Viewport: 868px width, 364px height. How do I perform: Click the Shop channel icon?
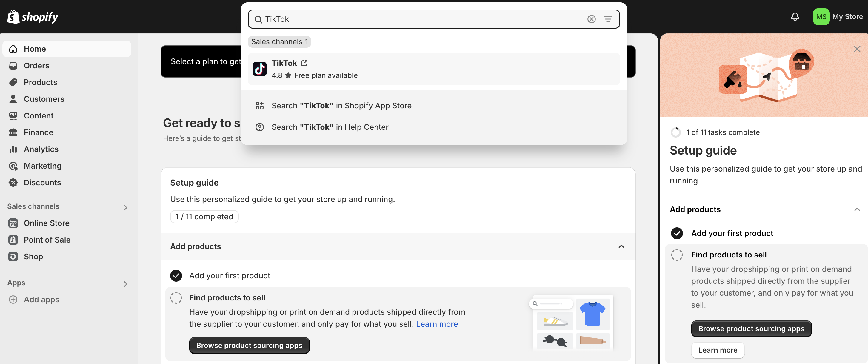(13, 257)
